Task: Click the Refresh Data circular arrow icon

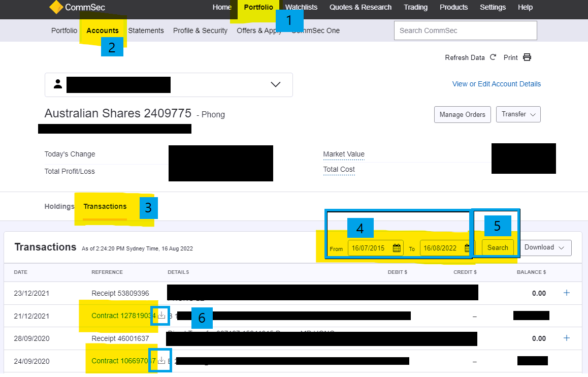Action: (x=493, y=57)
